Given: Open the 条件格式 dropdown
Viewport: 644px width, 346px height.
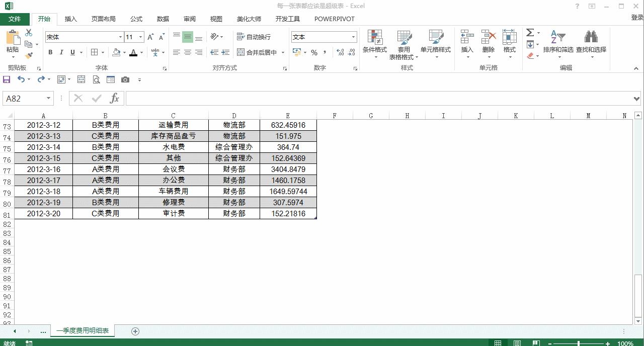Looking at the screenshot, I should coord(375,44).
